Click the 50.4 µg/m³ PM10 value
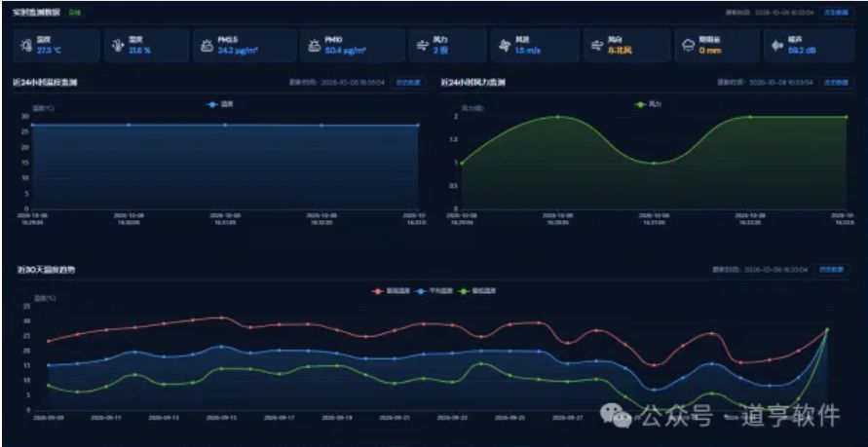 tap(346, 51)
